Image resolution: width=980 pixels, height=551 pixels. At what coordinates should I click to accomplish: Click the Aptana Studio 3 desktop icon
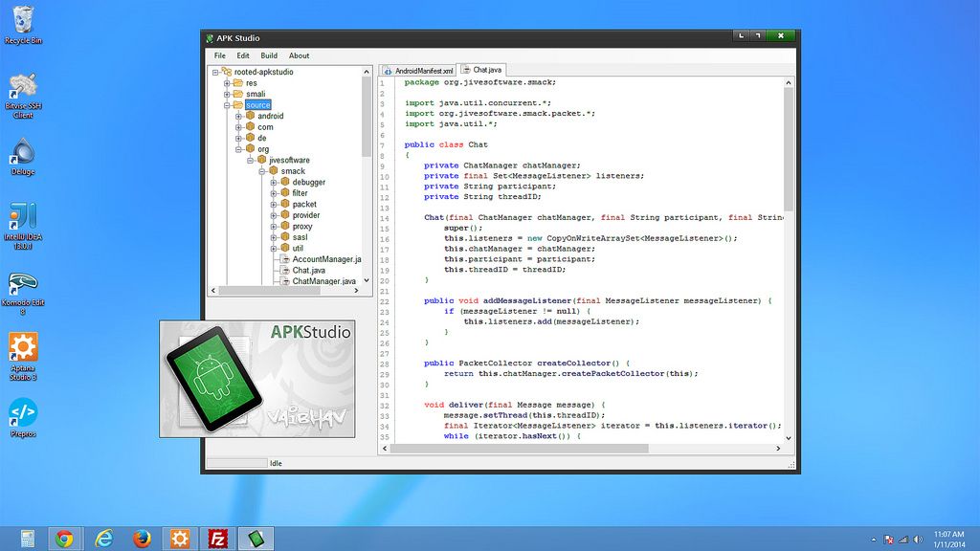click(23, 347)
